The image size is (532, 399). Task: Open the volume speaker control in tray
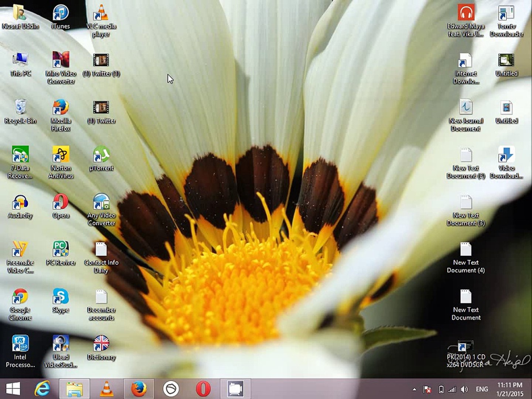point(464,389)
